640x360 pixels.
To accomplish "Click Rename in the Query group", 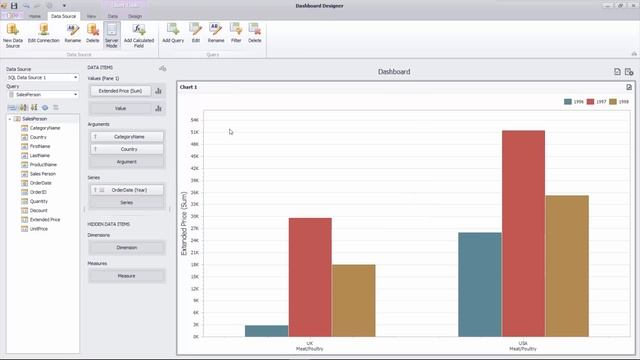I will (x=216, y=33).
